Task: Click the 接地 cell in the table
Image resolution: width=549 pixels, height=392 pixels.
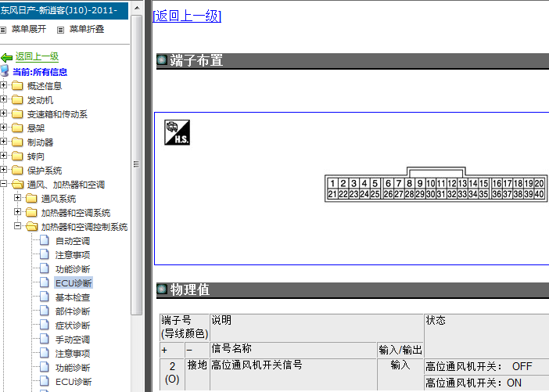Action: [197, 374]
